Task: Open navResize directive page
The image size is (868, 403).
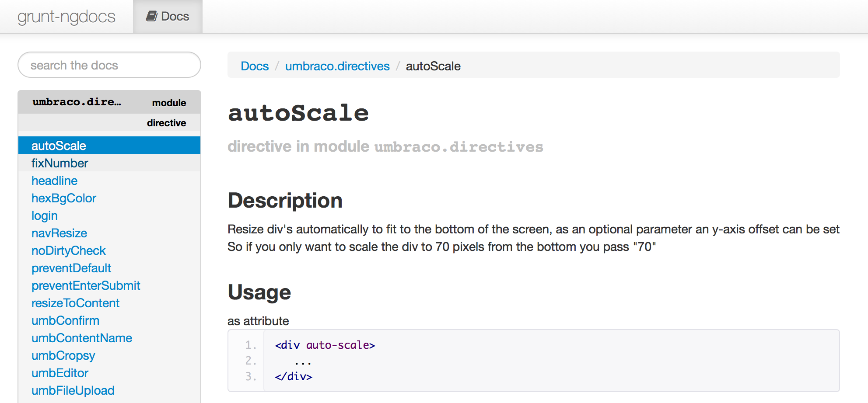Action: [59, 233]
